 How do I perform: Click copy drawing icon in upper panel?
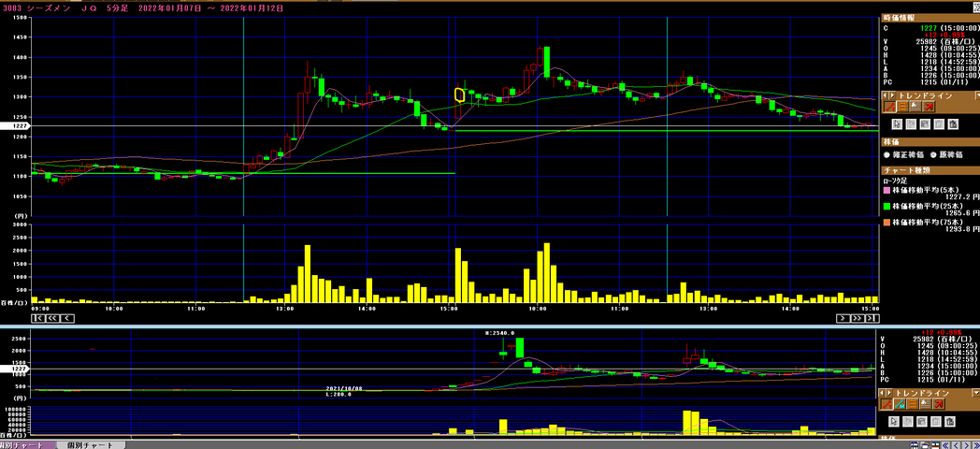point(911,123)
